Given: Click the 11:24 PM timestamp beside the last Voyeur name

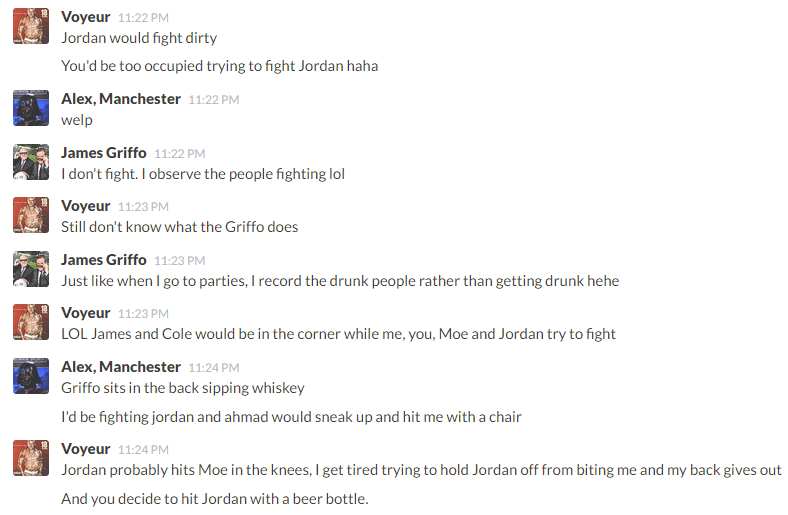Looking at the screenshot, I should pyautogui.click(x=143, y=450).
